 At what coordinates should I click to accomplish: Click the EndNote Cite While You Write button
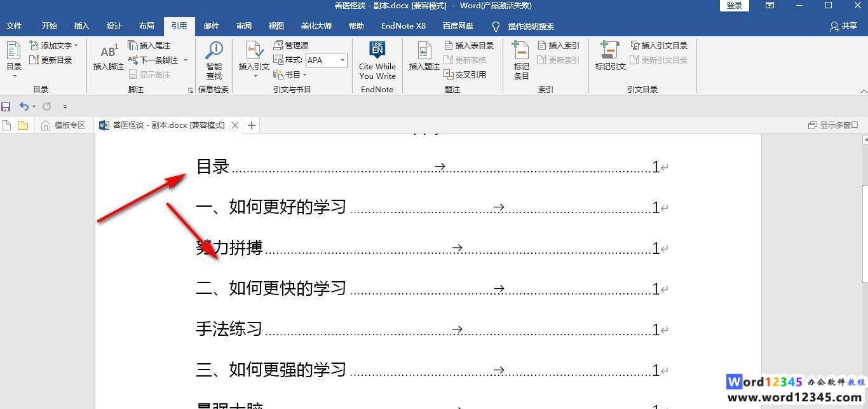pos(377,60)
